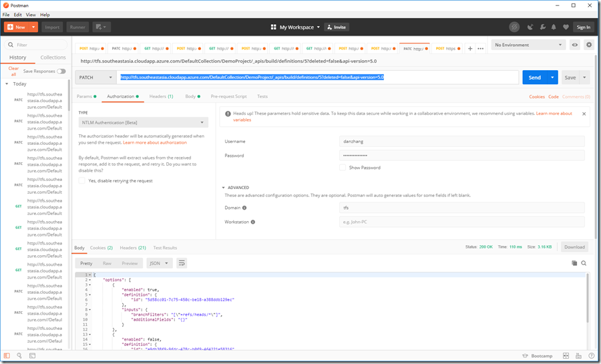Open the My Workspace dropdown
The width and height of the screenshot is (601, 364).
coord(299,27)
